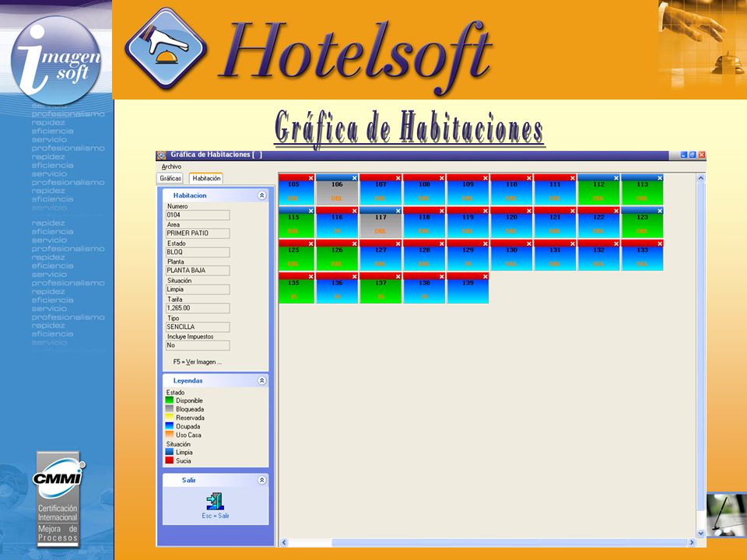Click the green Disponible legend swatch
747x560 pixels.
pyautogui.click(x=169, y=401)
